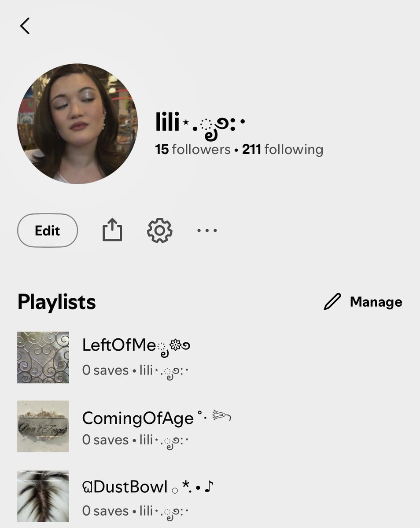Open the ComingOfAge playlist cover thumbnail

click(x=43, y=426)
